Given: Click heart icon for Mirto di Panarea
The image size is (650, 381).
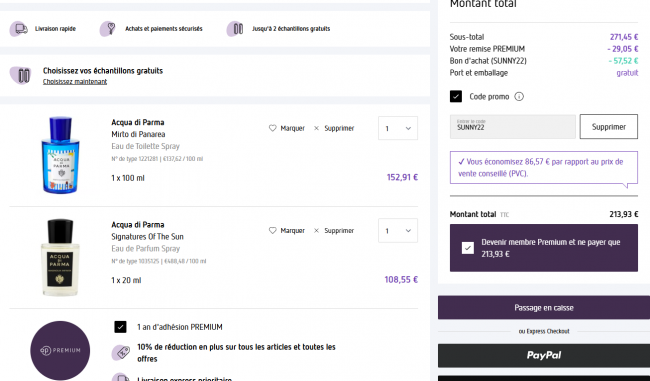Looking at the screenshot, I should 272,128.
